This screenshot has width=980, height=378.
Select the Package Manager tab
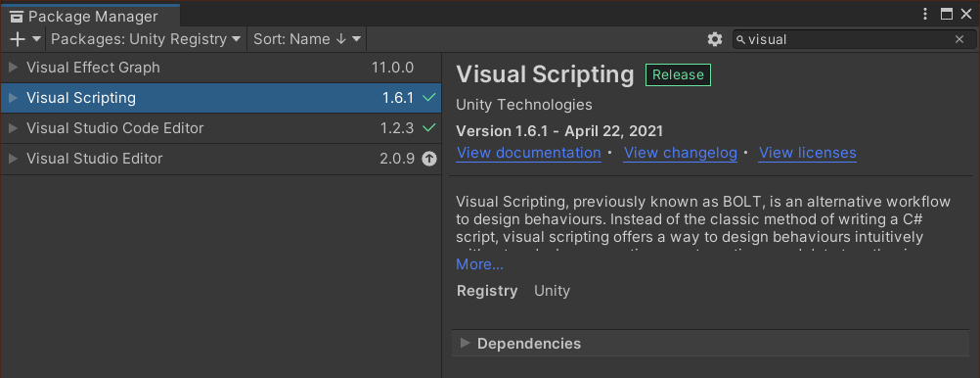tap(91, 16)
